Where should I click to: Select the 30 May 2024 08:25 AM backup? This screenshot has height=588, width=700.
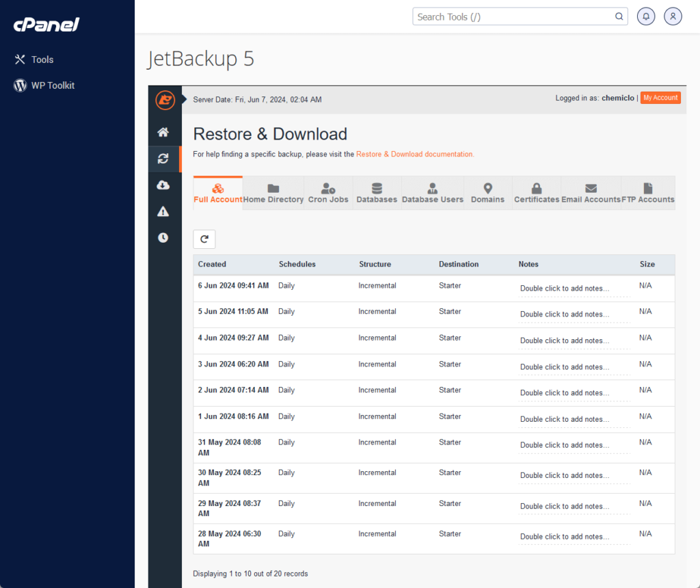(x=434, y=478)
